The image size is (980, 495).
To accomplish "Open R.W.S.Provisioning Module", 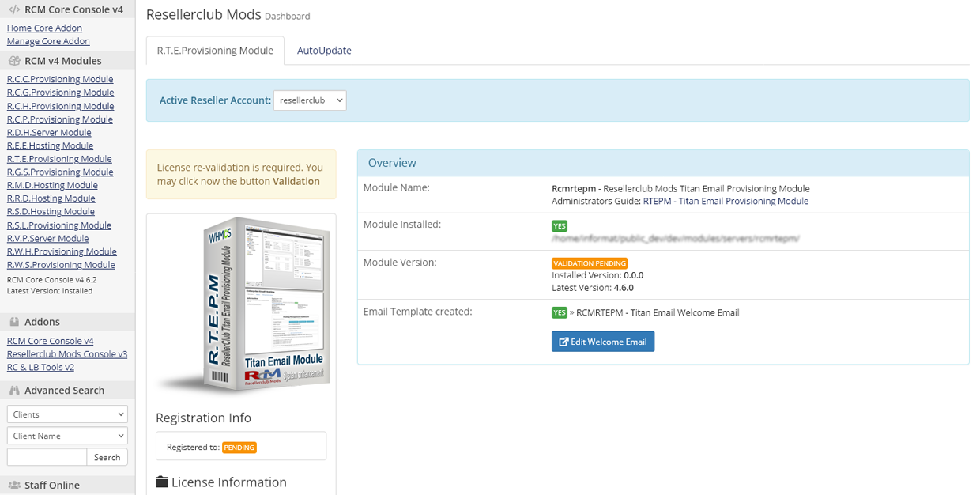I will pos(61,265).
